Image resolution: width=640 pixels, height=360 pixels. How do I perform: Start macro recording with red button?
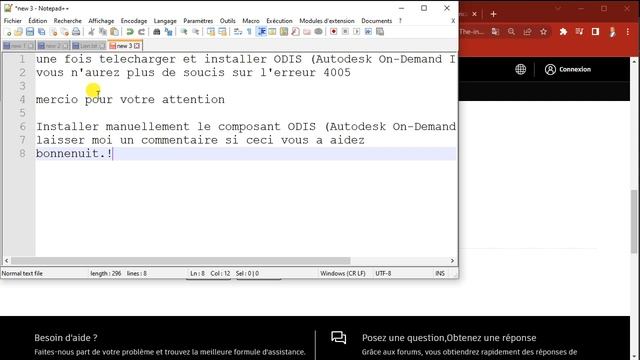[333, 32]
